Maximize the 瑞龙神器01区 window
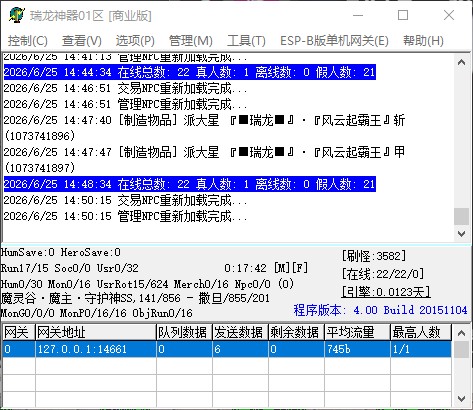 (403, 15)
